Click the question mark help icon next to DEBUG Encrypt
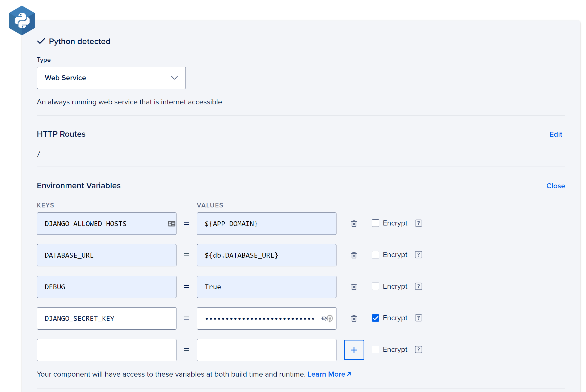This screenshot has height=392, width=586. (x=418, y=287)
